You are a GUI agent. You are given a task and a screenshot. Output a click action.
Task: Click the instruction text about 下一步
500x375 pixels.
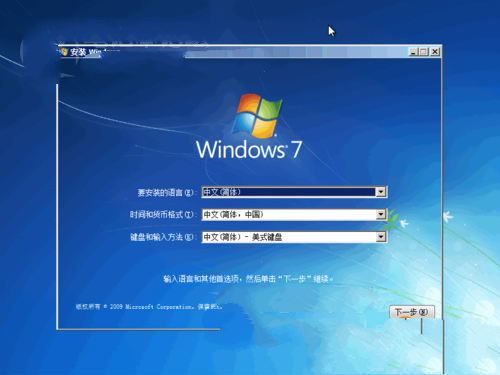pos(248,279)
